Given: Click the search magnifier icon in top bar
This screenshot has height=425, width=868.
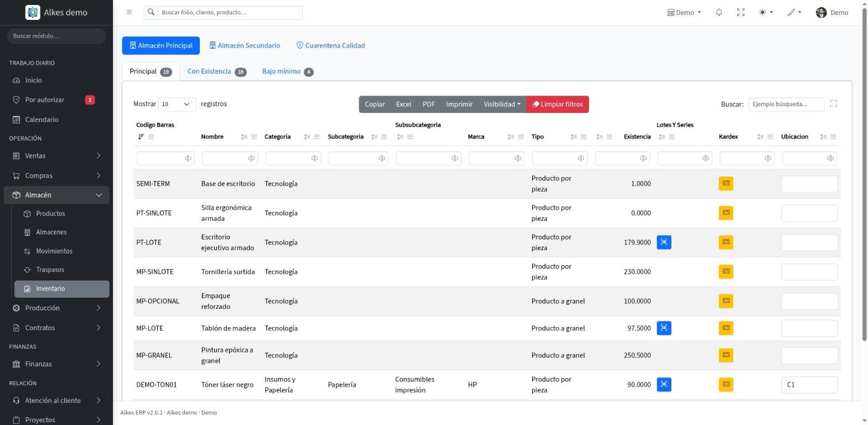Looking at the screenshot, I should coord(151,12).
